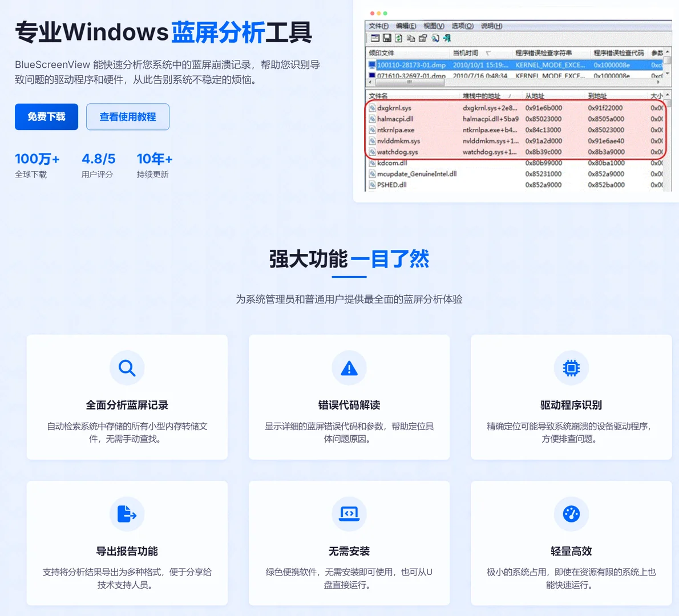Screen dimensions: 679x616
Task: Click the warning triangle icon on 错误代码解读 card
Action: tap(349, 368)
